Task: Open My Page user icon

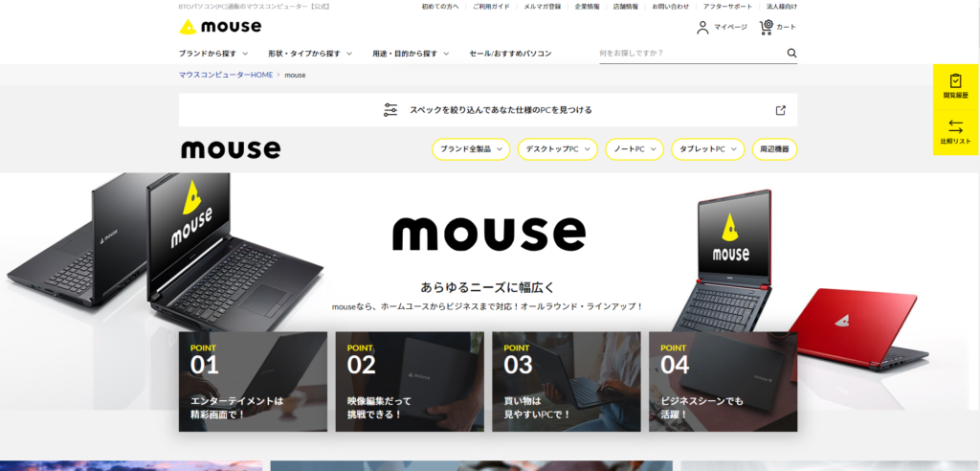Action: [x=703, y=28]
